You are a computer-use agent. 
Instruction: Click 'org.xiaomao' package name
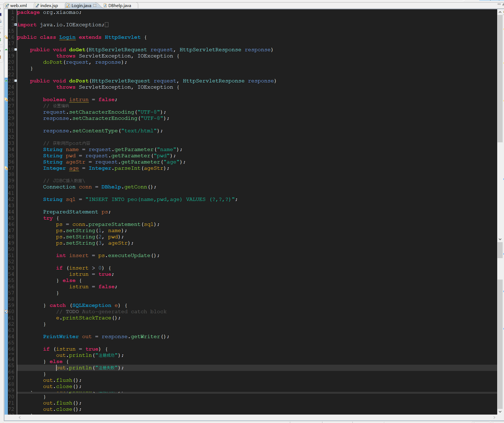61,12
